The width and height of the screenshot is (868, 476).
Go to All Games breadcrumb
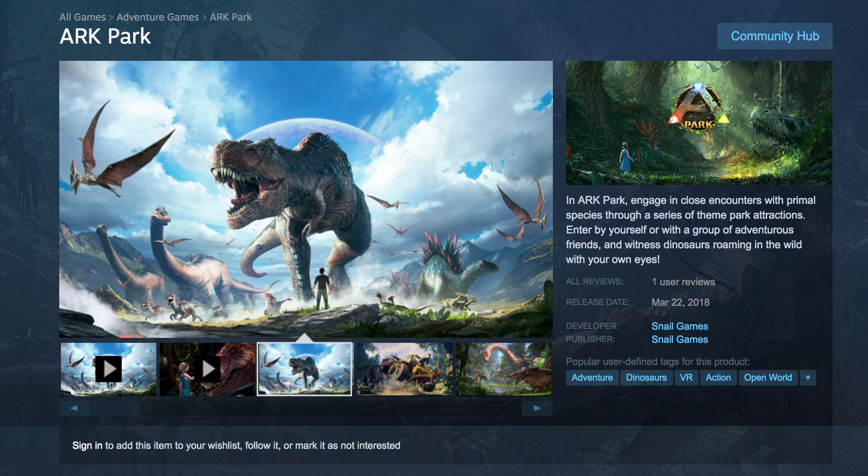click(82, 17)
